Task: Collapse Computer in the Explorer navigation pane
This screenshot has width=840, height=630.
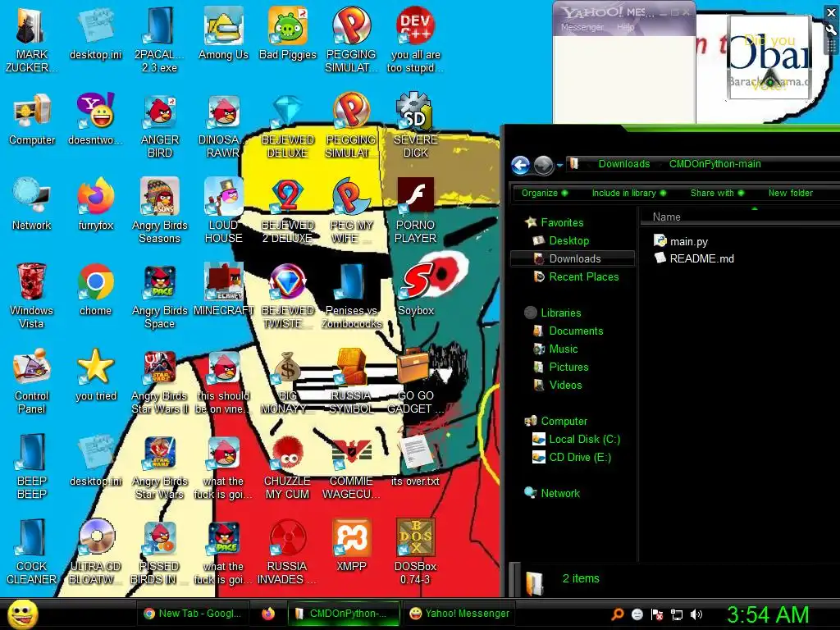Action: click(555, 421)
